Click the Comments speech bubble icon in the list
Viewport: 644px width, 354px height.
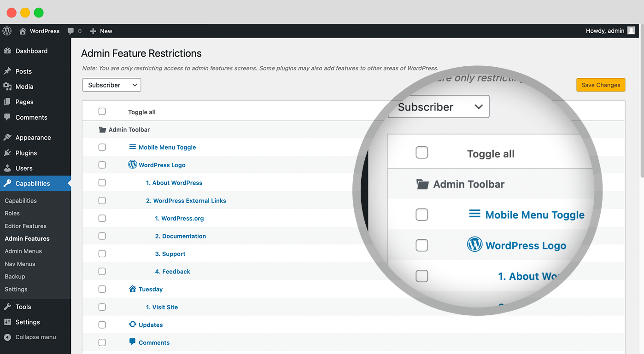coord(133,342)
